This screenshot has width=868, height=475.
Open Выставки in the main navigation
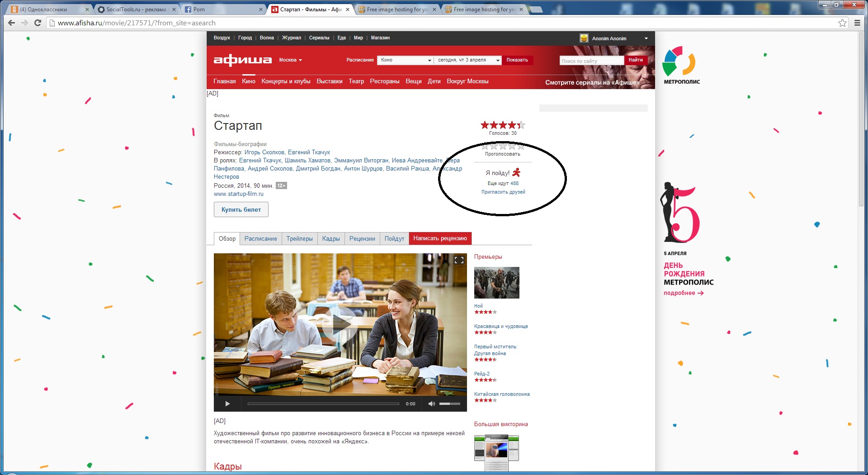point(330,81)
